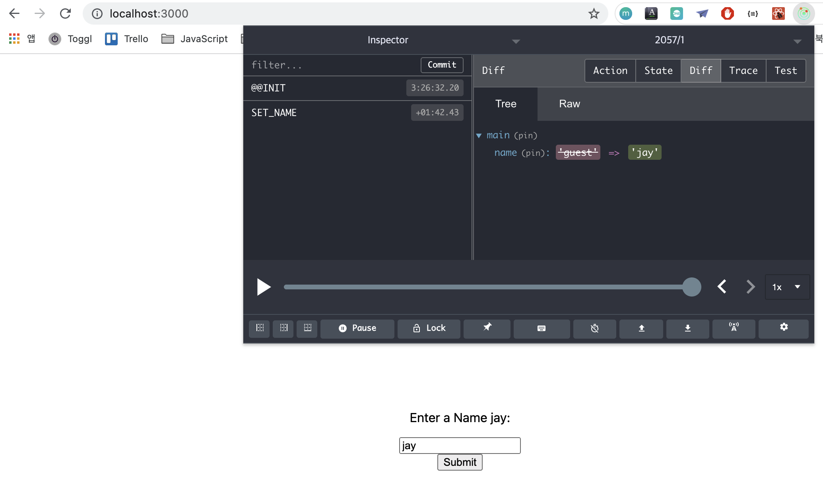The width and height of the screenshot is (823, 504).
Task: Switch to the State tab
Action: click(658, 71)
